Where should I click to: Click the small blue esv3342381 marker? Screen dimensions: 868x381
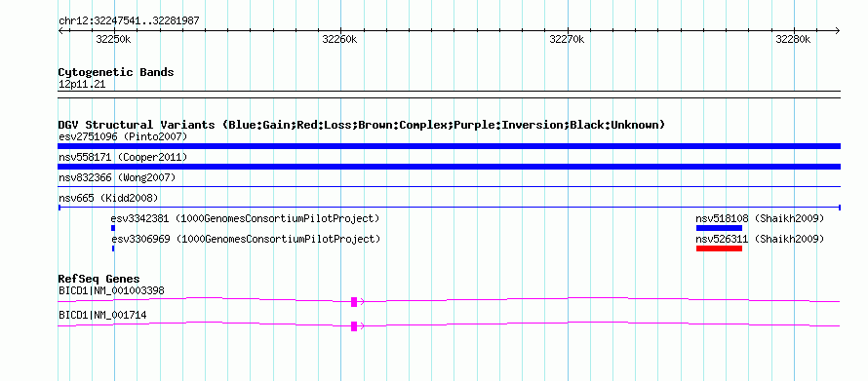[x=113, y=228]
